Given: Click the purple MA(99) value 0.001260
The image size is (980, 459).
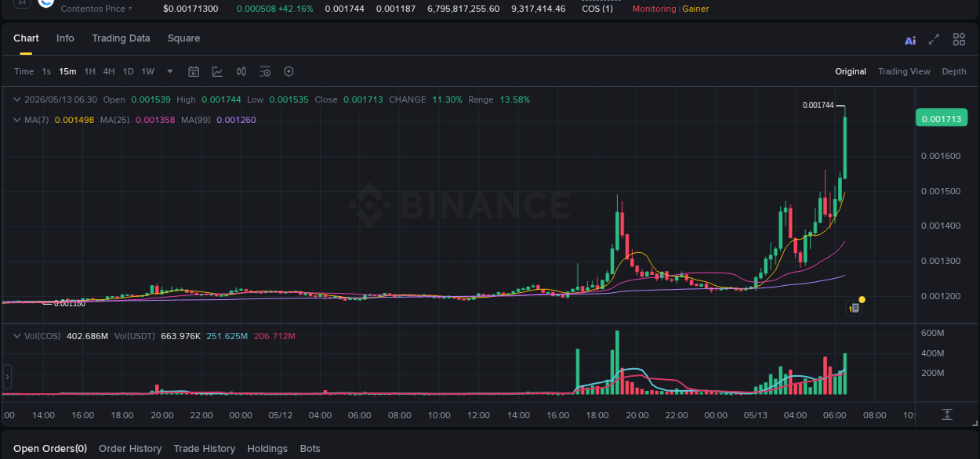Looking at the screenshot, I should (x=236, y=120).
